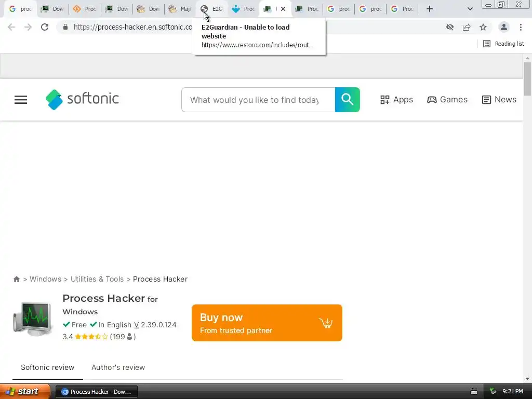
Task: Click the page vertical scrollbar thumb
Action: tap(527, 79)
